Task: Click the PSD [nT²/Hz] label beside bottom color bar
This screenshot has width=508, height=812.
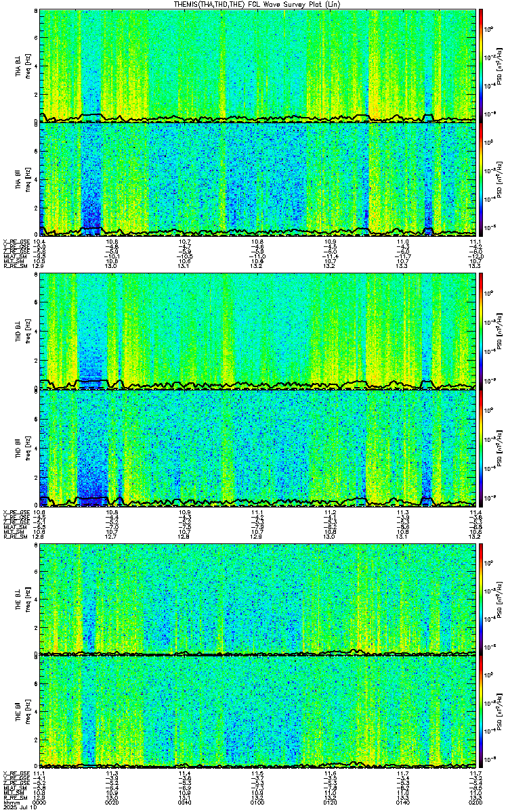Action: (501, 710)
